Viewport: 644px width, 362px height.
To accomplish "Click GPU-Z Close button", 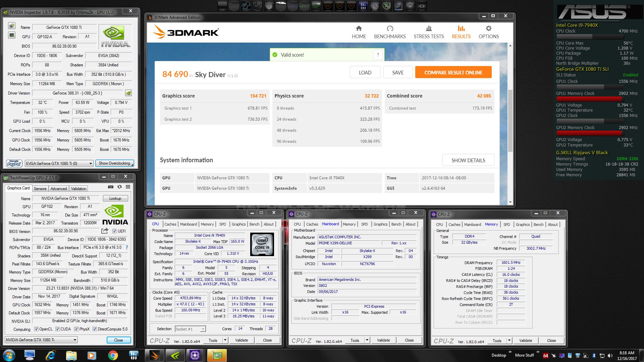I will pos(118,340).
